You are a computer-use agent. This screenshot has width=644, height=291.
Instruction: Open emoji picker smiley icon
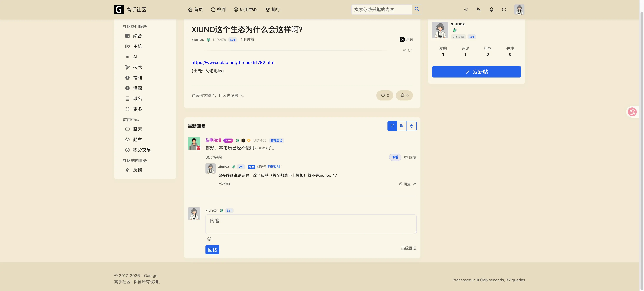tap(209, 239)
